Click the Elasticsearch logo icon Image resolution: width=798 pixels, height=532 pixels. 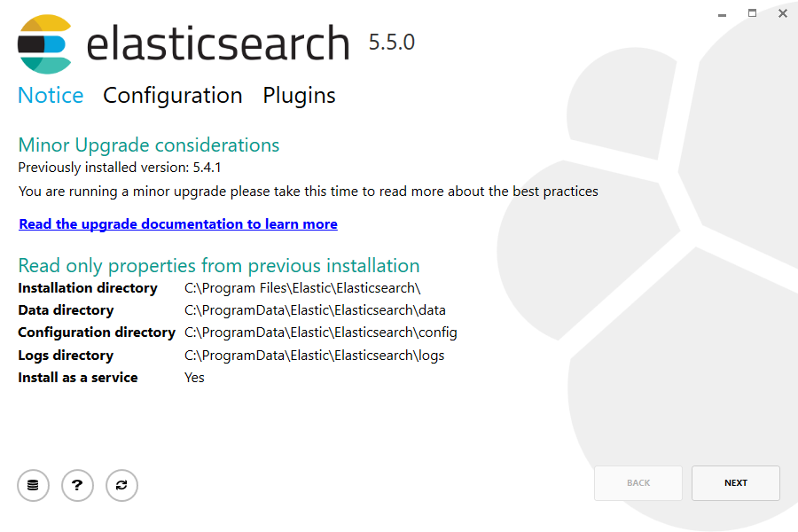pyautogui.click(x=44, y=43)
